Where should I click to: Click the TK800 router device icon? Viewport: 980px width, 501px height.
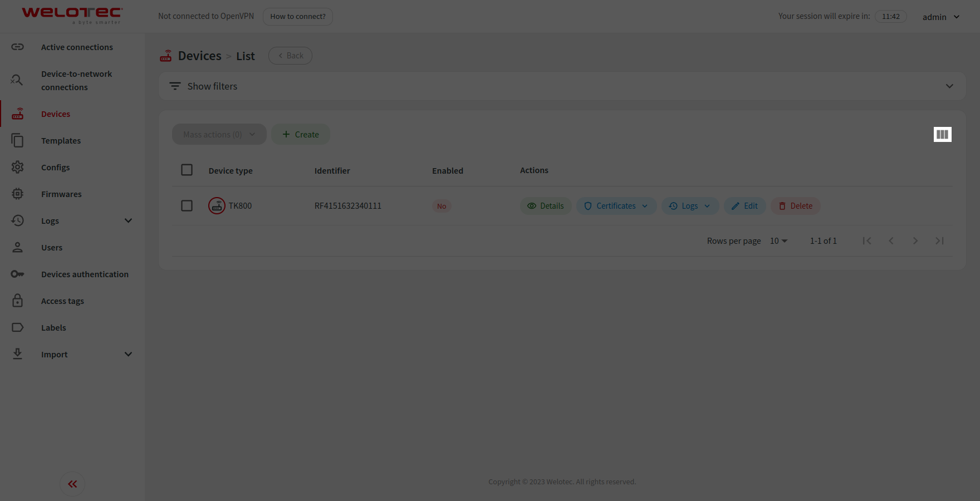[217, 206]
